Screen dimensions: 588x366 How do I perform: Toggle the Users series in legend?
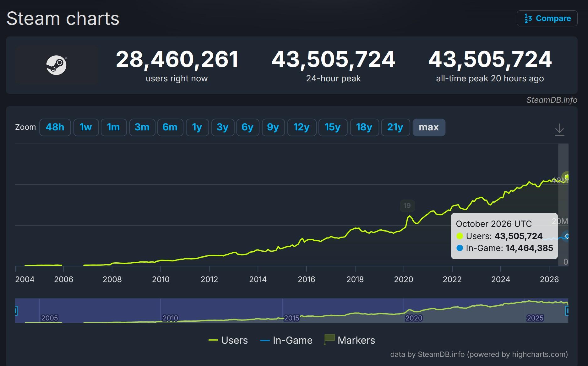[x=228, y=340]
